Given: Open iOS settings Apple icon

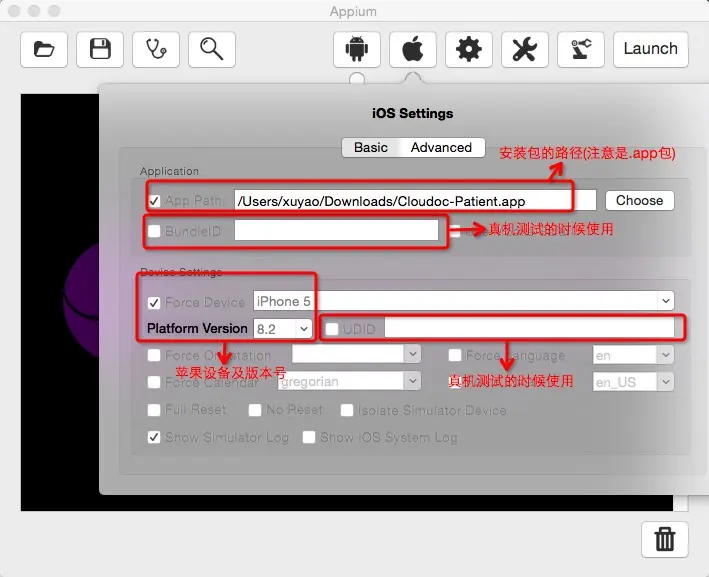Looking at the screenshot, I should 413,49.
